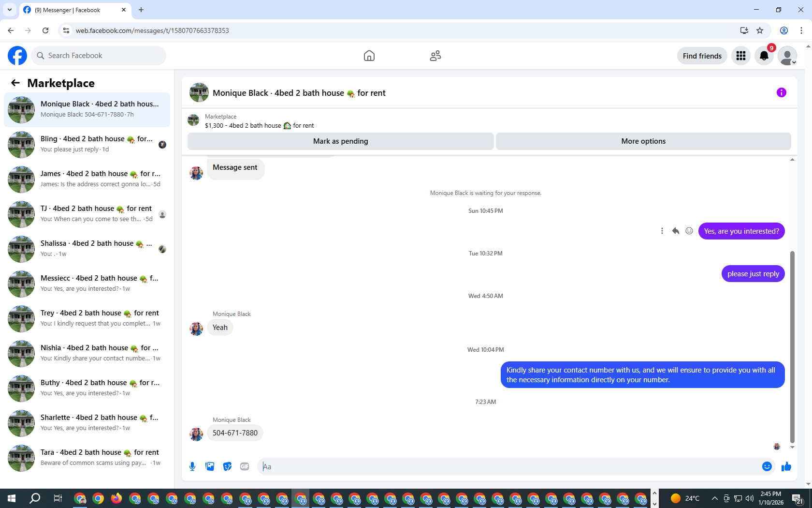The image size is (812, 508).
Task: Open the tab search dropdown arrow
Action: [x=10, y=10]
